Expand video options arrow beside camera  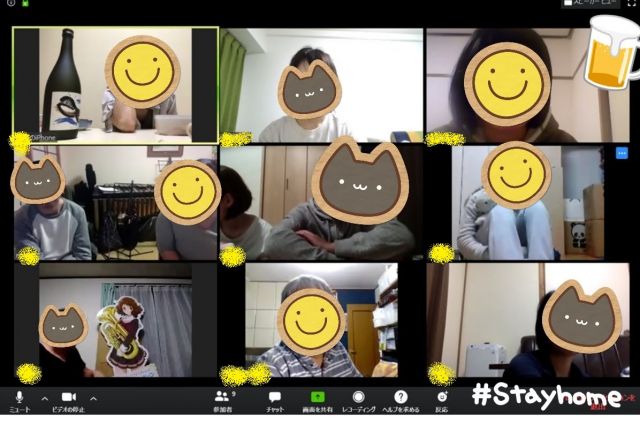coord(93,398)
